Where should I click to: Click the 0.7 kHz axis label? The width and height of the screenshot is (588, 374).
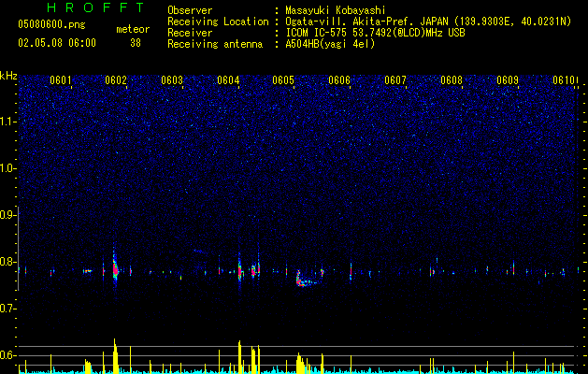point(8,309)
